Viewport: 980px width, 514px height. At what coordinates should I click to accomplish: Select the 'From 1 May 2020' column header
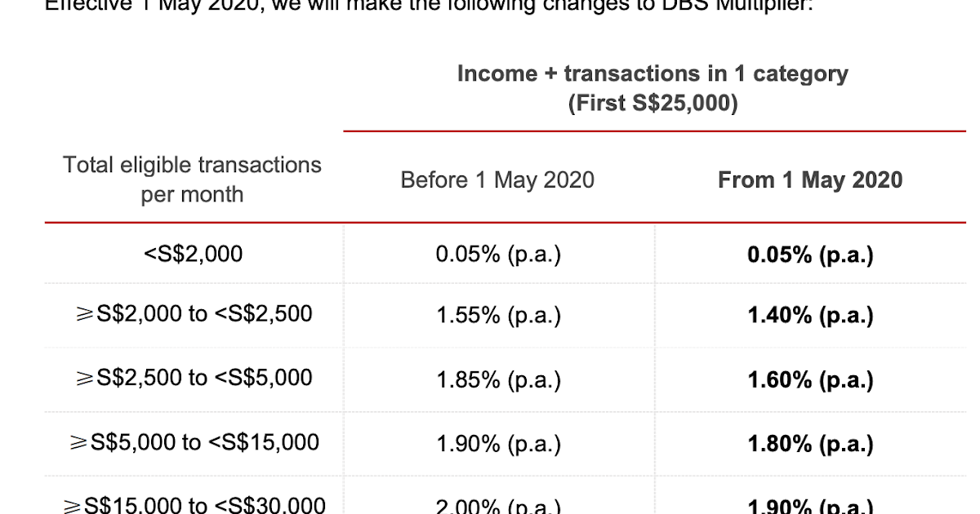810,180
